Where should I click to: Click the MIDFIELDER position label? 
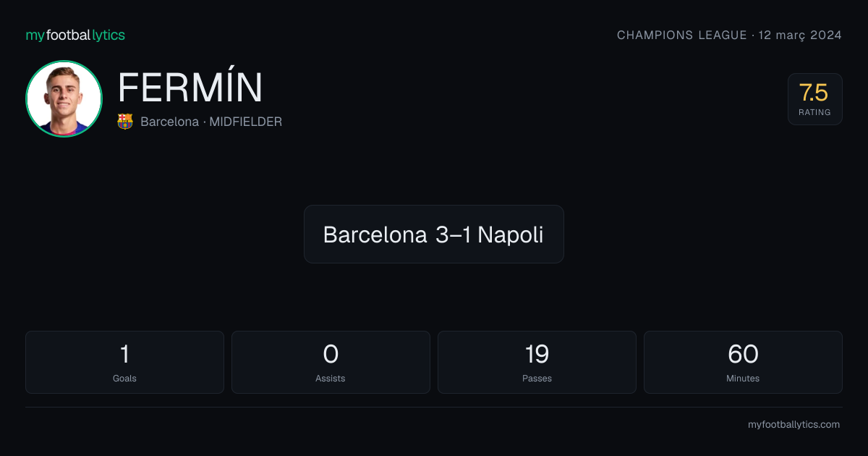click(x=245, y=122)
